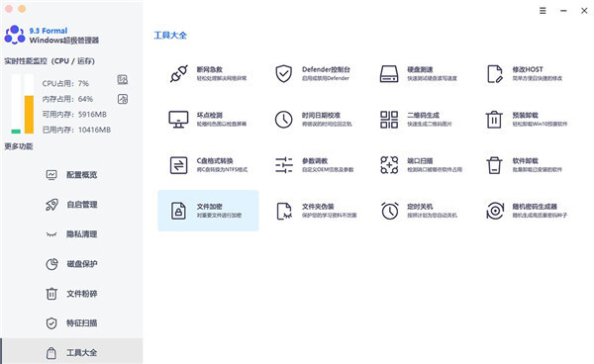Click the 更多功能 section label
594x364 pixels.
[x=19, y=146]
